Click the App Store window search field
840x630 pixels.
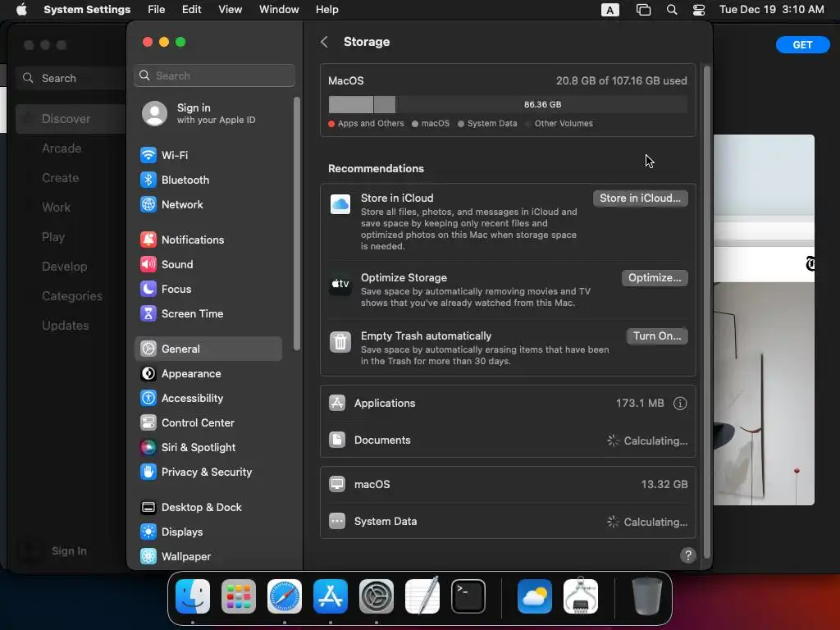[x=72, y=78]
